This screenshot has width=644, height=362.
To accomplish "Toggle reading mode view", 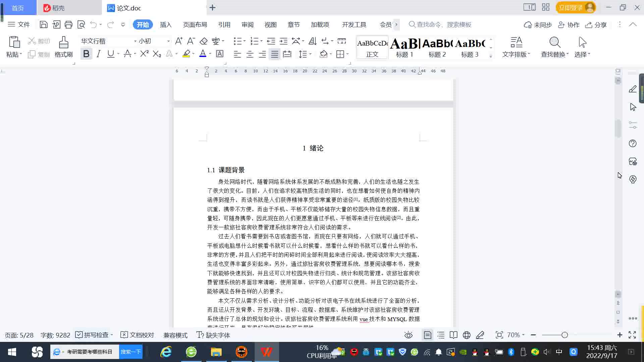I will pyautogui.click(x=453, y=335).
